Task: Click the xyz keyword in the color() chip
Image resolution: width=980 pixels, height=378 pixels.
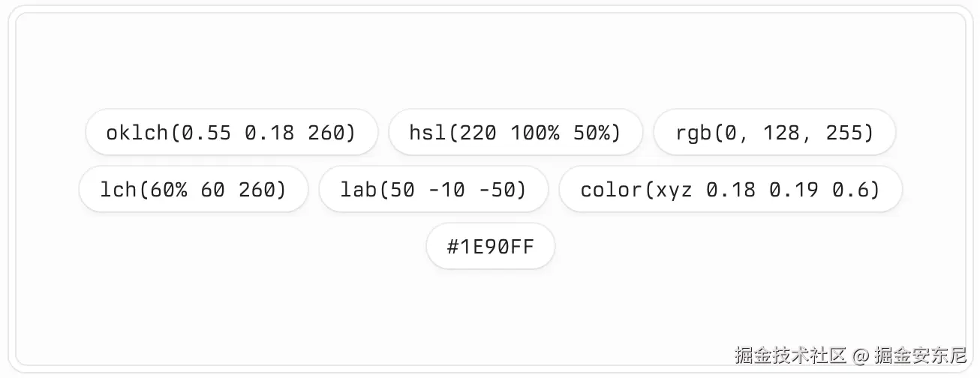Action: click(674, 190)
